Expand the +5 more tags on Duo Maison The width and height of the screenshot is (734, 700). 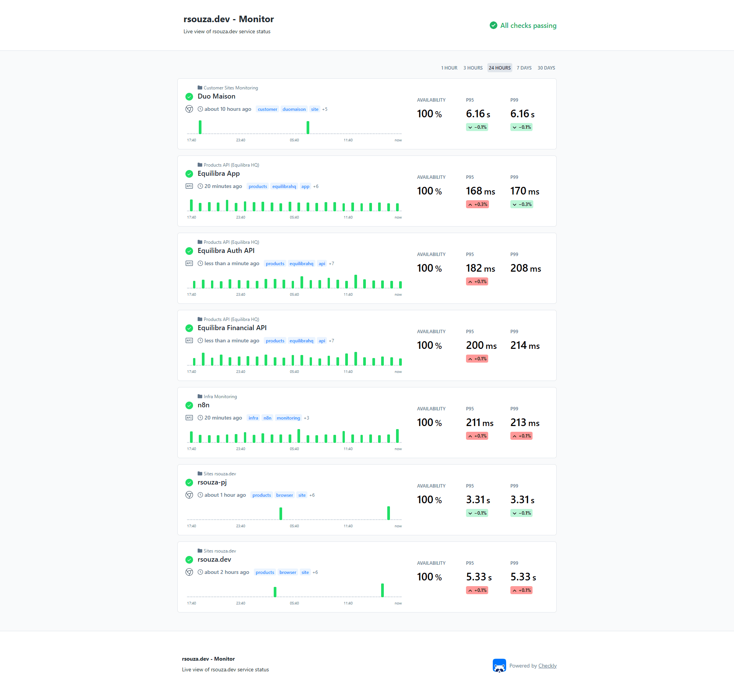coord(325,109)
